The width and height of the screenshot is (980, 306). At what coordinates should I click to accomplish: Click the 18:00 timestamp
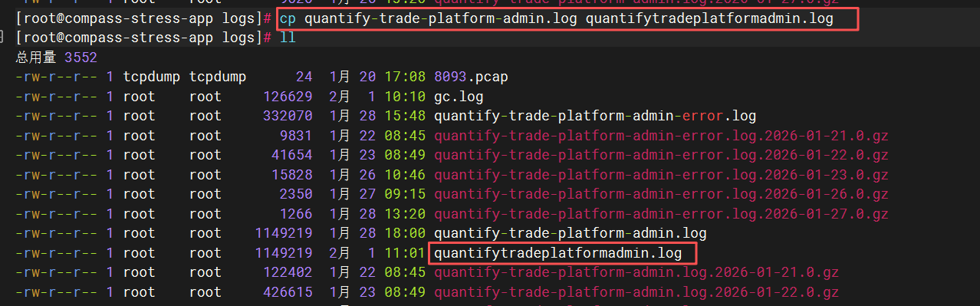point(404,232)
